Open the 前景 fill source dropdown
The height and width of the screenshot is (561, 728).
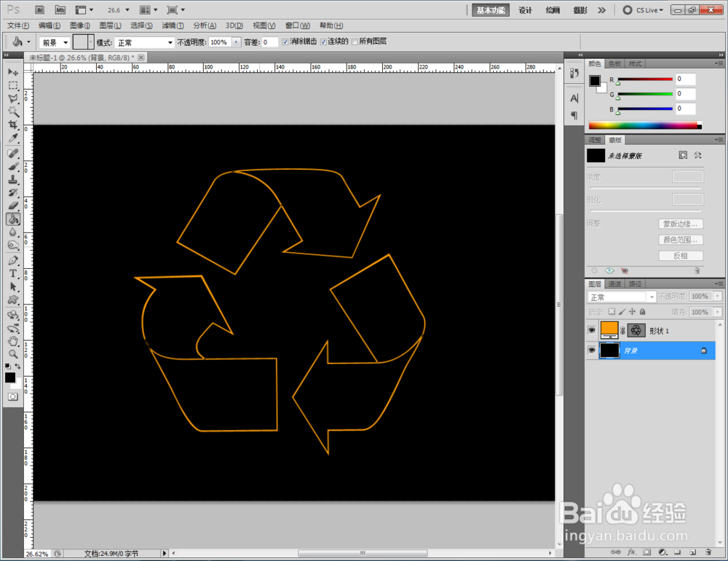point(55,42)
